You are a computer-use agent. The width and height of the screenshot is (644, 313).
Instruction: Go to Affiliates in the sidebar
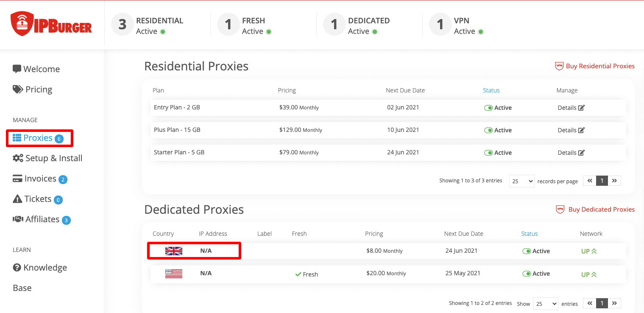click(x=42, y=219)
